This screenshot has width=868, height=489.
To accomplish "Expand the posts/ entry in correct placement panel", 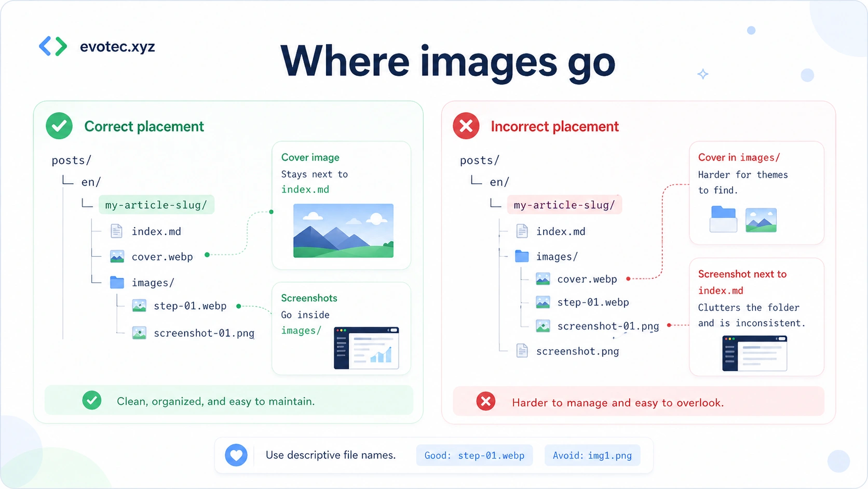I will 71,160.
